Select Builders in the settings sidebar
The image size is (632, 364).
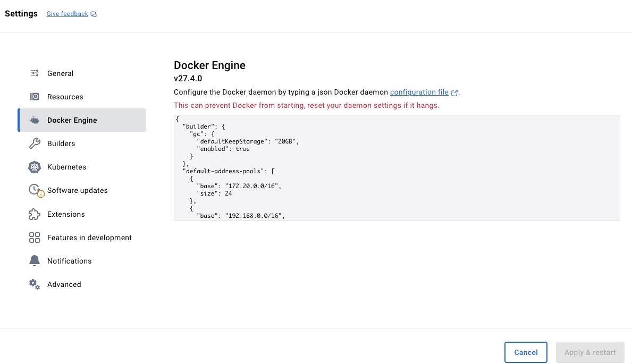(x=61, y=143)
